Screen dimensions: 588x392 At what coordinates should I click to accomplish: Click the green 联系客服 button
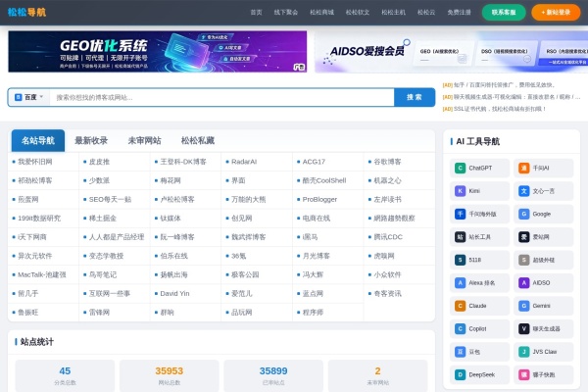[x=504, y=13]
